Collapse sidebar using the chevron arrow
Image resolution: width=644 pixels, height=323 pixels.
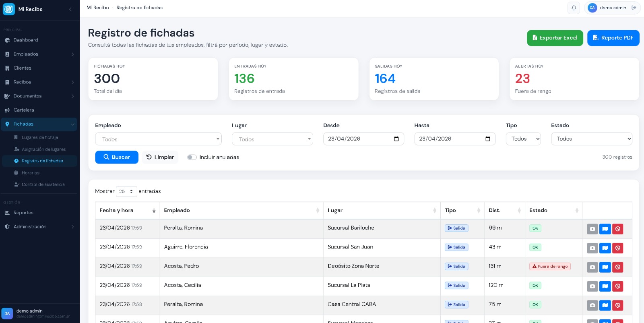pyautogui.click(x=70, y=9)
